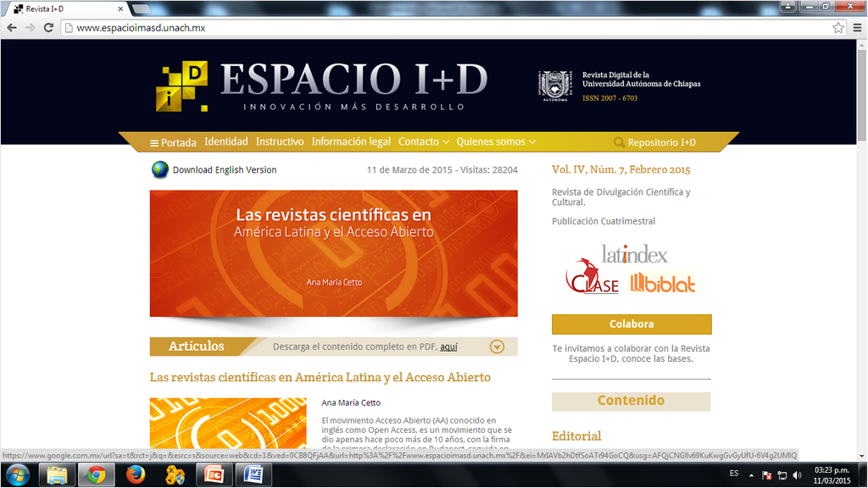
Task: Open Firefox from the taskbar
Action: 135,475
